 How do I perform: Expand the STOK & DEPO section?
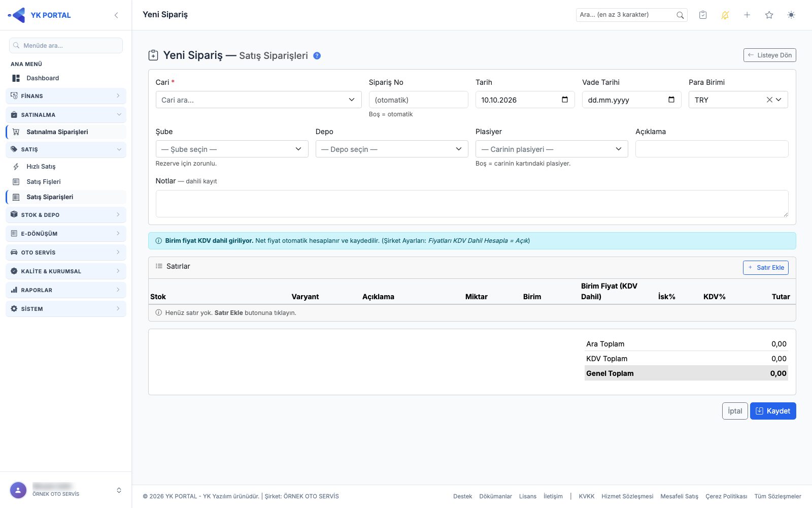(66, 215)
